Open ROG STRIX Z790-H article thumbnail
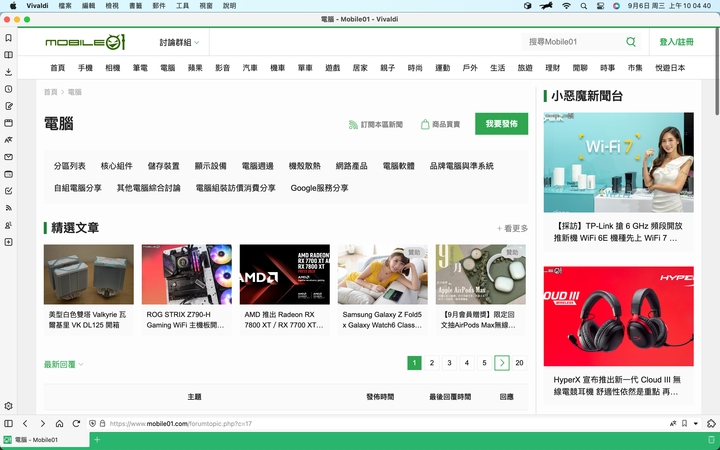 pyautogui.click(x=186, y=274)
